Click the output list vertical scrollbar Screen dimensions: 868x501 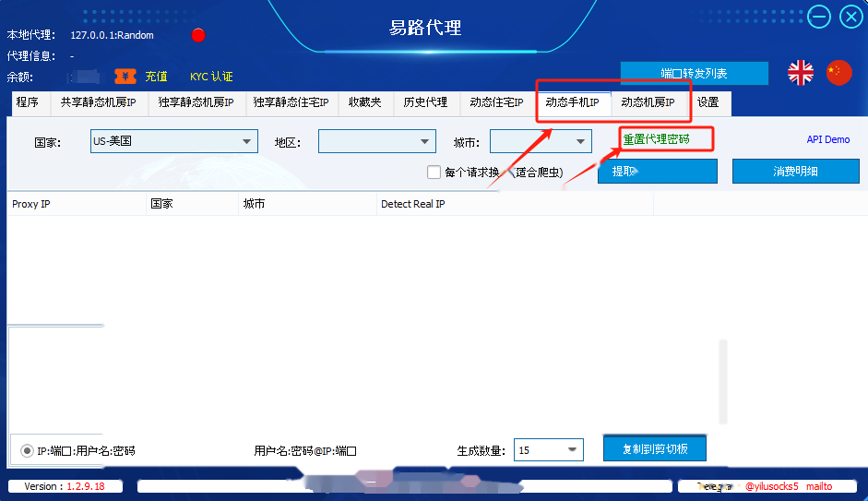point(722,382)
